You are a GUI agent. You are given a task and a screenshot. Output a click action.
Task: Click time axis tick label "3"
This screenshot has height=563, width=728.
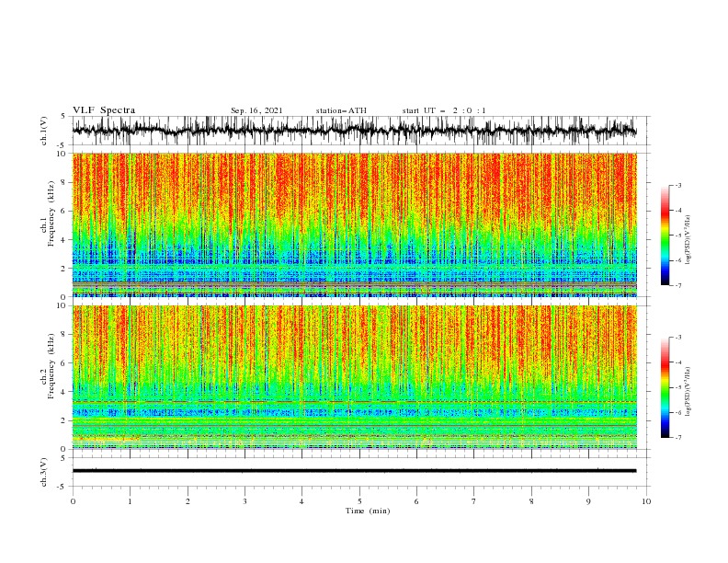[245, 501]
